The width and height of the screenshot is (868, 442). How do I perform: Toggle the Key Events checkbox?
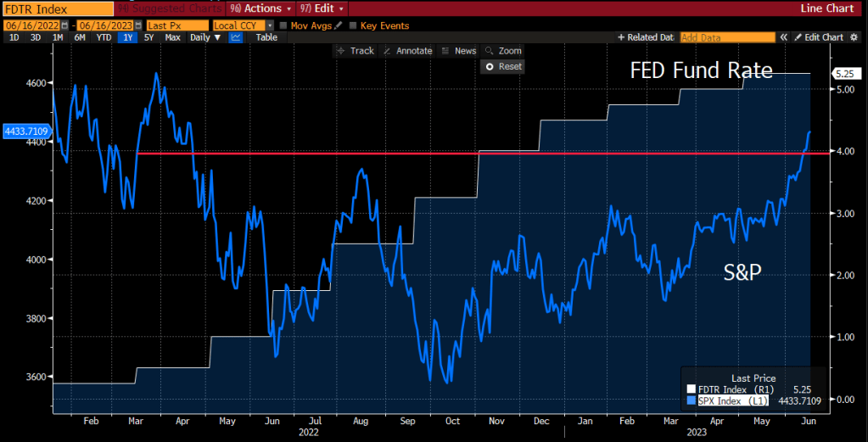(x=353, y=25)
